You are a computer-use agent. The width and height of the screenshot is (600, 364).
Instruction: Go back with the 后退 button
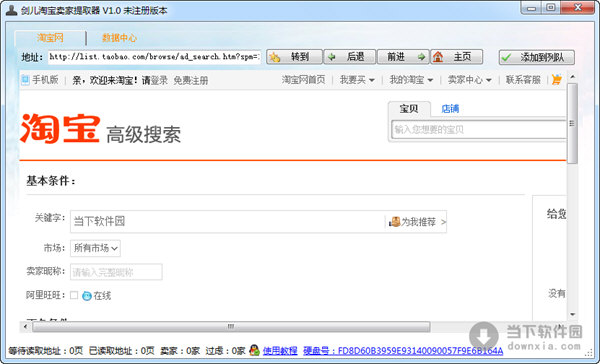coord(349,57)
